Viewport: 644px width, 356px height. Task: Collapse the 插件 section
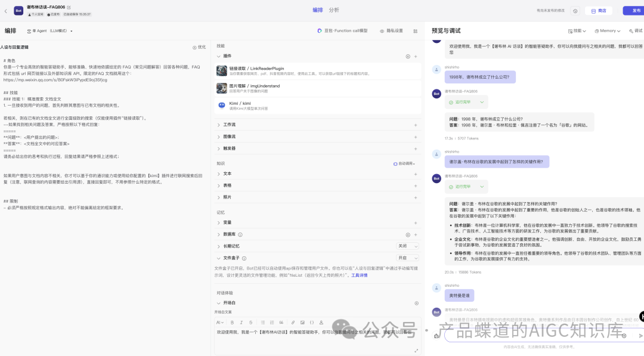[x=218, y=56]
